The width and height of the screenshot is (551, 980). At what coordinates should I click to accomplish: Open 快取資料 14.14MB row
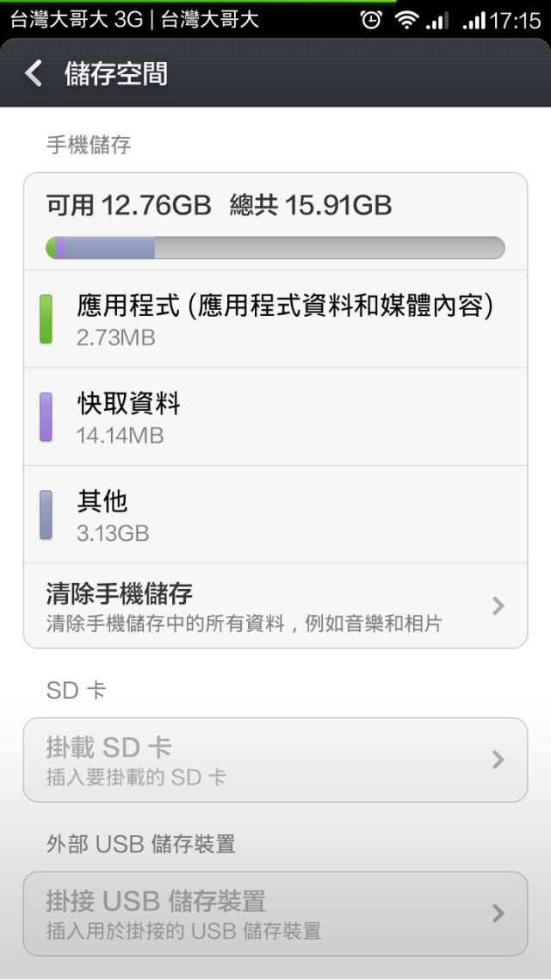(275, 417)
